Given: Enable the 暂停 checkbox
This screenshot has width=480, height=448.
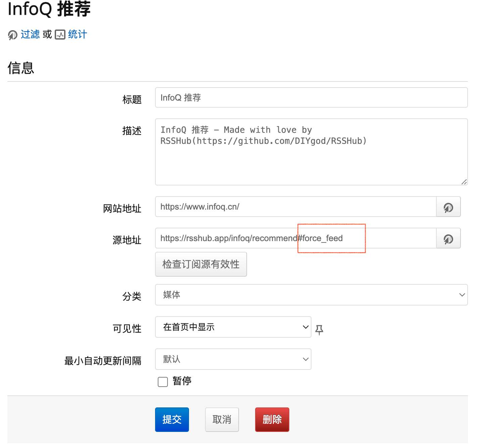Looking at the screenshot, I should 163,382.
